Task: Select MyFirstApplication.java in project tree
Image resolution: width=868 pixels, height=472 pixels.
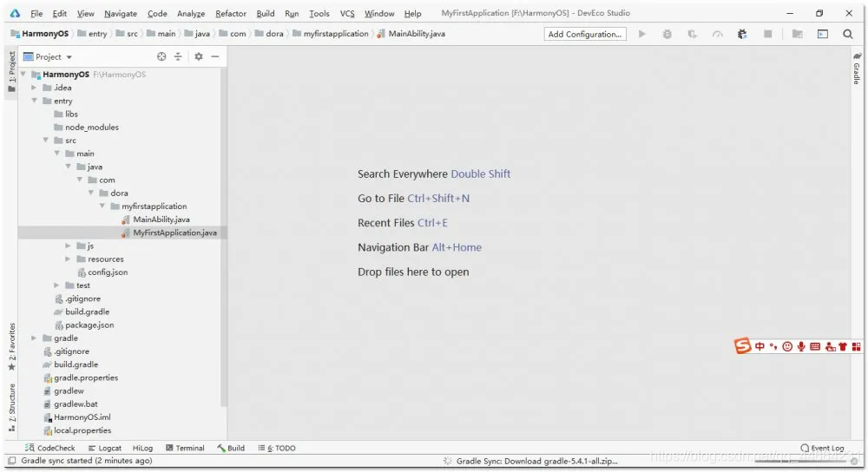Action: pos(174,233)
